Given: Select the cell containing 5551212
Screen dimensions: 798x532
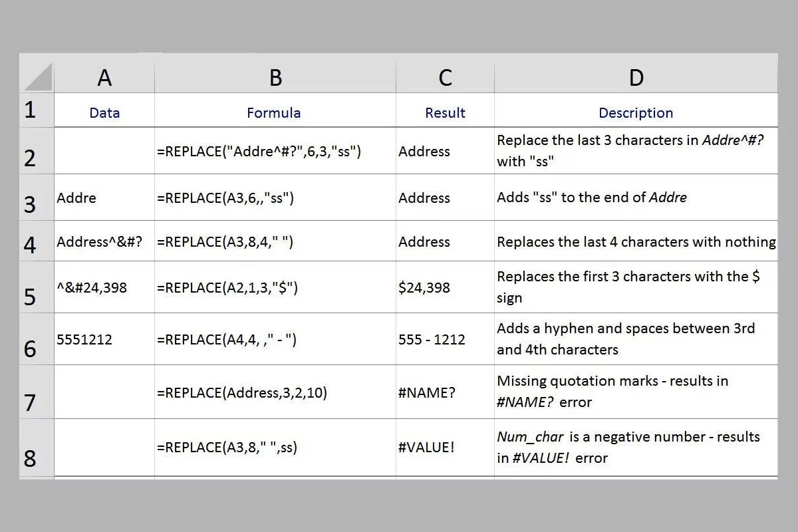Looking at the screenshot, I should 104,339.
